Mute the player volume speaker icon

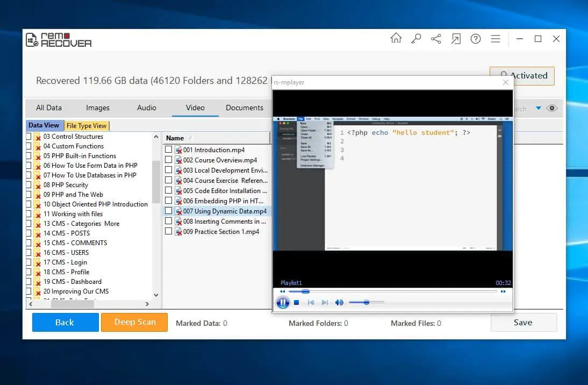click(339, 302)
